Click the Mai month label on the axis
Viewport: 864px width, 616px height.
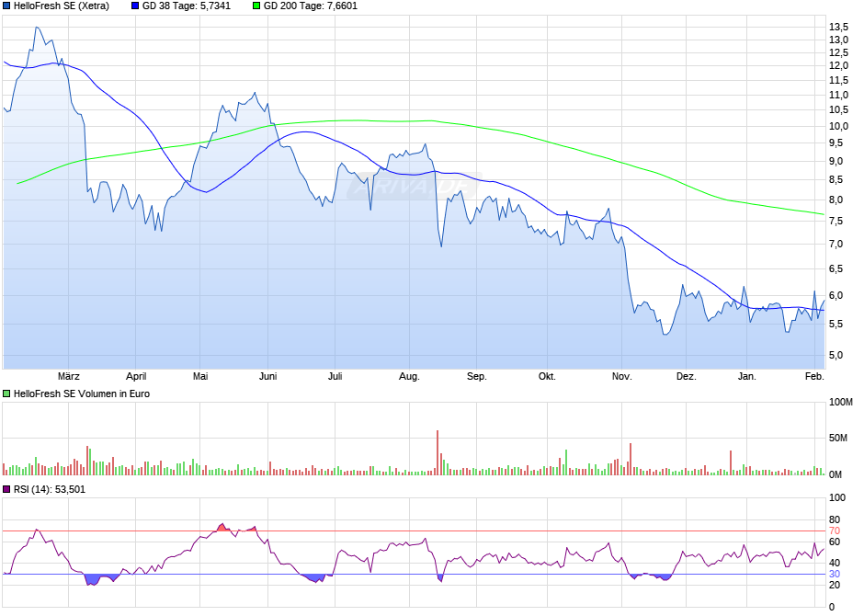[200, 376]
